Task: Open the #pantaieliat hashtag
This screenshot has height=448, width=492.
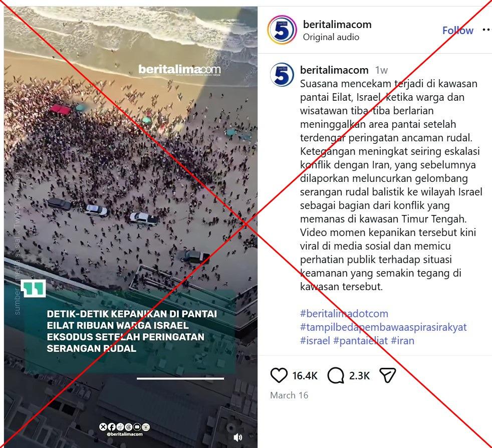Action: click(x=361, y=340)
